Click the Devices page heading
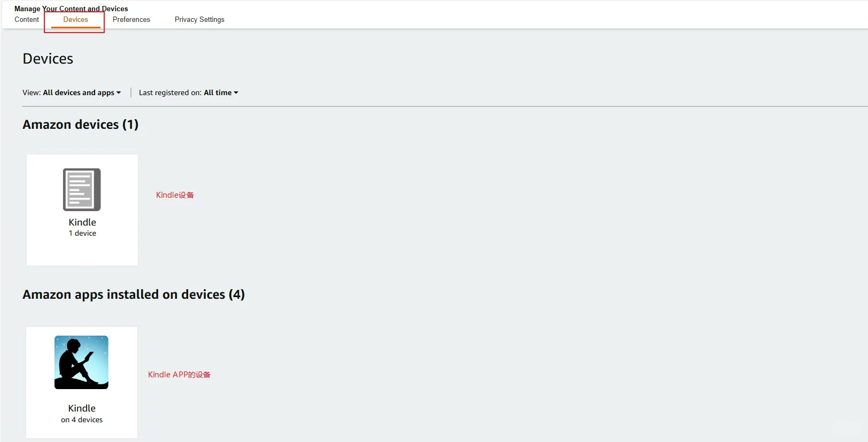The width and height of the screenshot is (868, 442). click(x=48, y=59)
